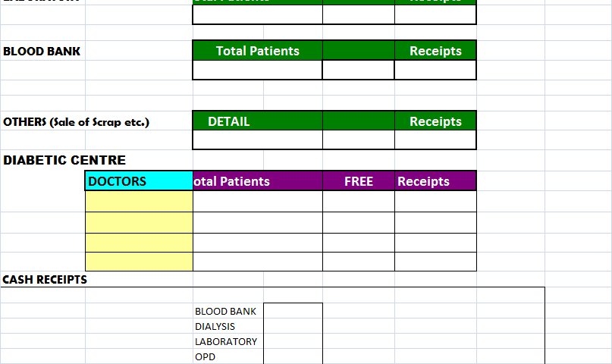
Task: Select the BLOOD BANK label cell
Action: [x=43, y=51]
